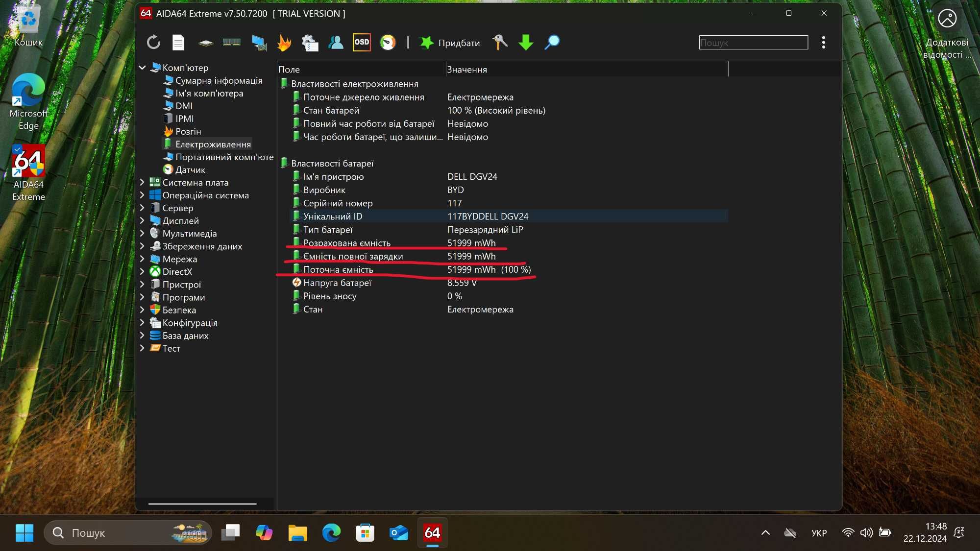
Task: Click the Поле column header
Action: coord(362,69)
